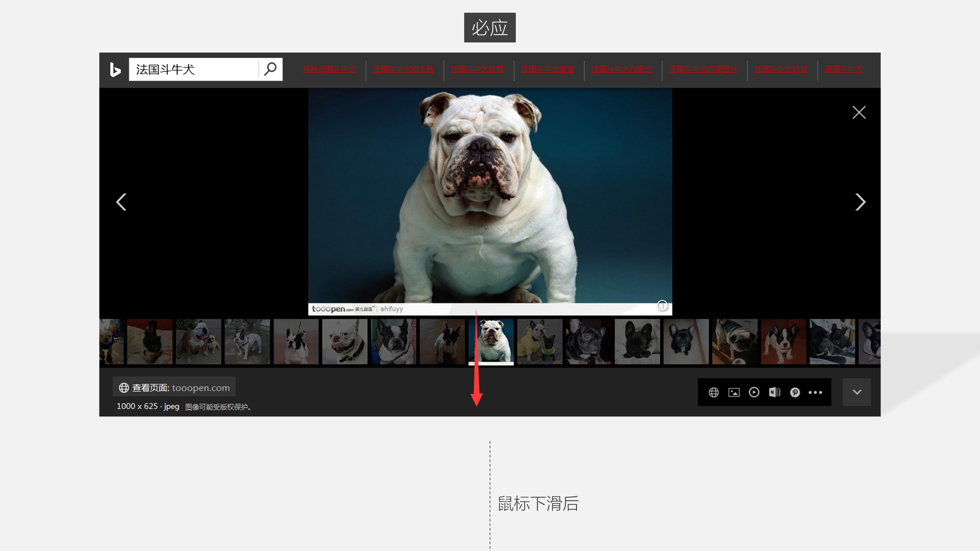Screen dimensions: 980x551
Task: Expand the details chevron button
Action: pos(857,392)
